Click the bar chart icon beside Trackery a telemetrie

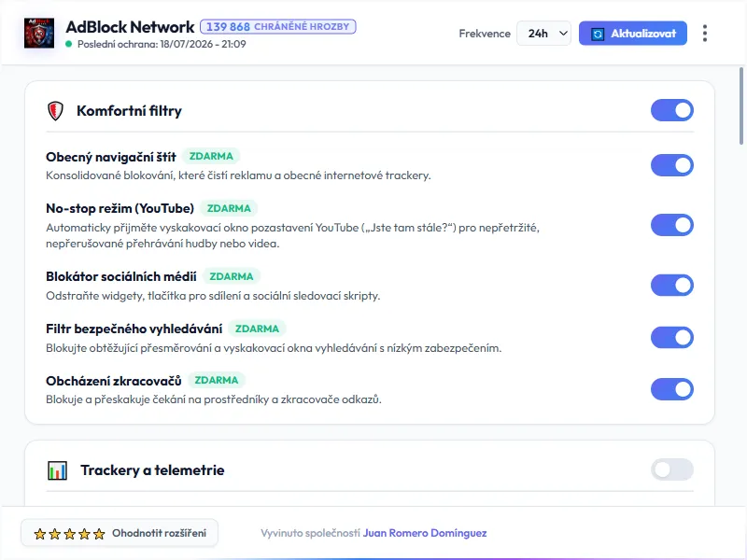point(57,470)
